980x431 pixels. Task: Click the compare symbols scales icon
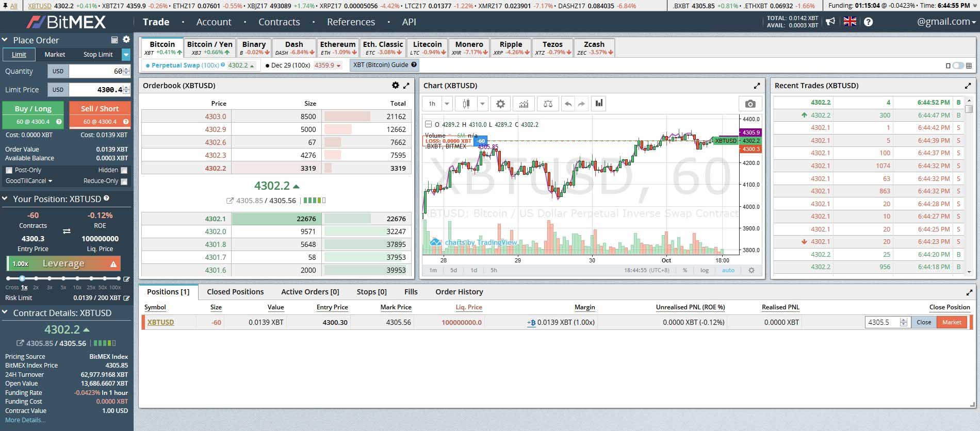click(548, 104)
